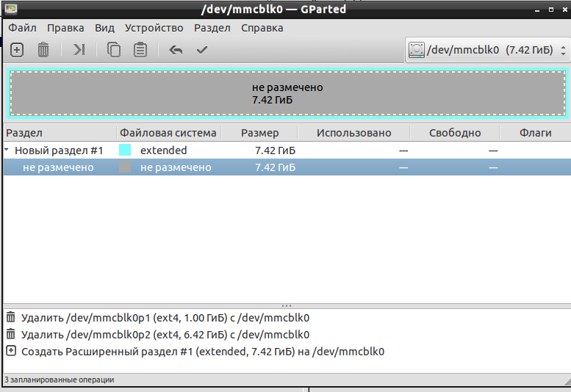Image resolution: width=571 pixels, height=392 pixels.
Task: Maximize the GParted window
Action: (x=551, y=10)
